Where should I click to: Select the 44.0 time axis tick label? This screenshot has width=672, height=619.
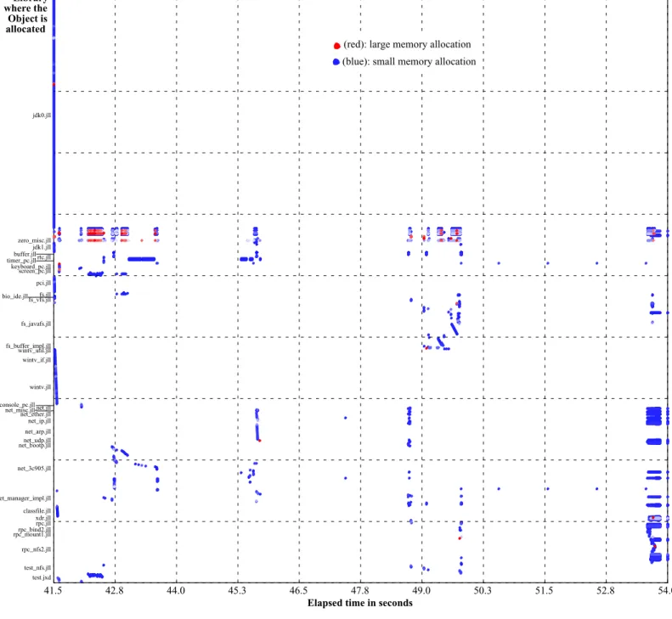tap(176, 591)
